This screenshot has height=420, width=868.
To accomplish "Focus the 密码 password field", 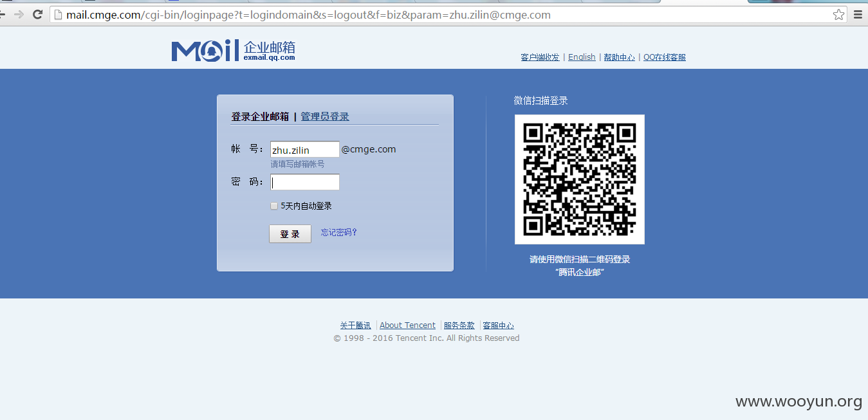I will click(305, 182).
